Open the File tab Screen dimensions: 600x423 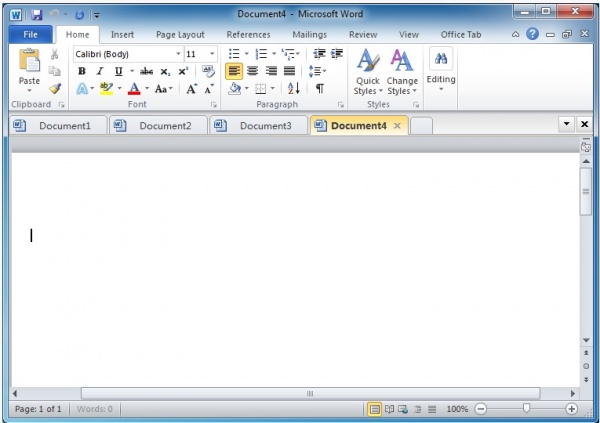pos(30,34)
